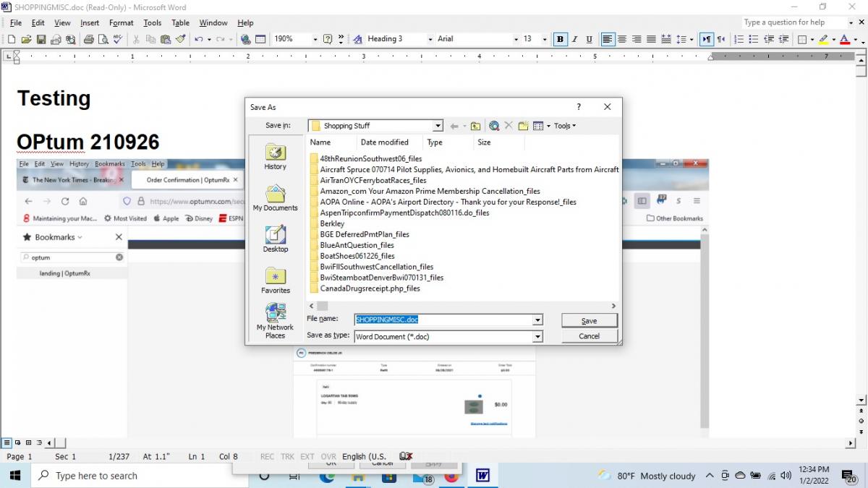Image resolution: width=868 pixels, height=488 pixels.
Task: Insert Hyperlink globe icon
Action: coord(245,39)
